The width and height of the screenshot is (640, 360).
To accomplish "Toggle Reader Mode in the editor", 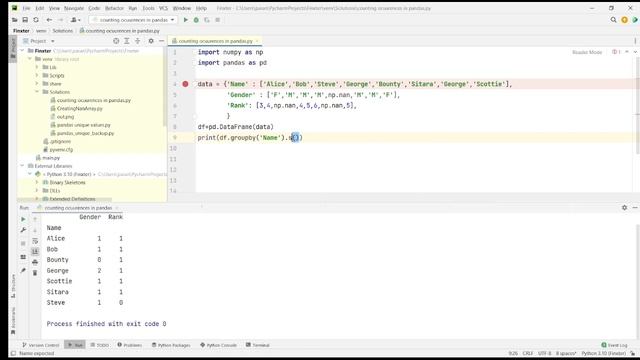I will tap(587, 52).
